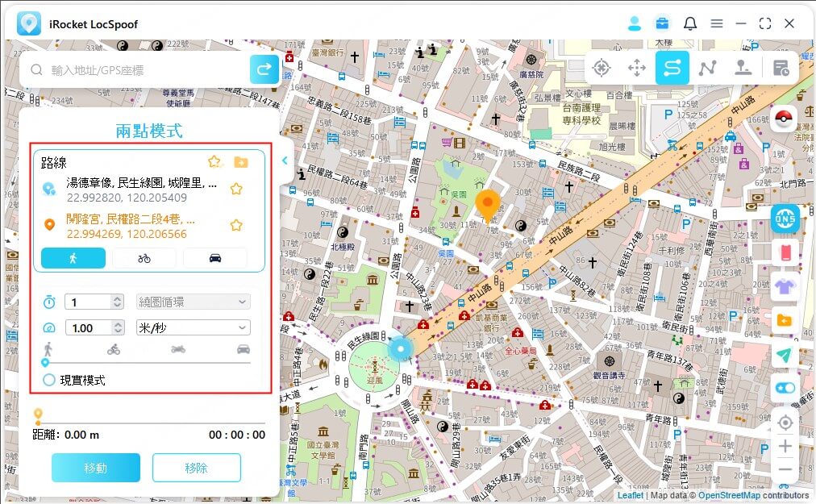Viewport: 816px width, 504px height.
Task: Click the stopwatch loop count icon
Action: point(49,302)
